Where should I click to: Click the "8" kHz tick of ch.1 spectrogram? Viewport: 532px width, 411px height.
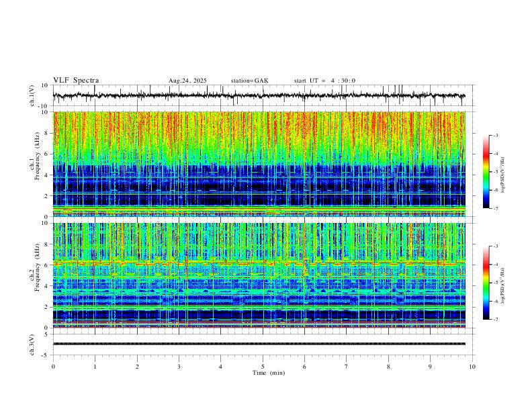[x=46, y=133]
